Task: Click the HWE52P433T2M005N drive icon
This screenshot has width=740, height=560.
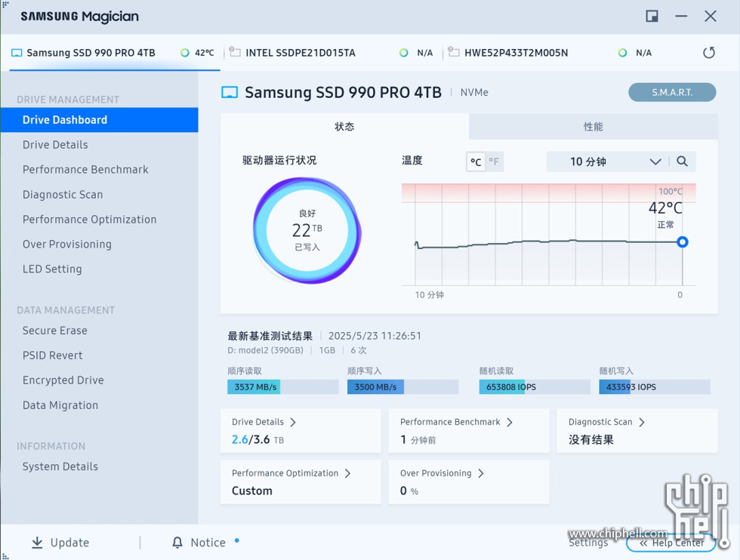Action: point(454,51)
